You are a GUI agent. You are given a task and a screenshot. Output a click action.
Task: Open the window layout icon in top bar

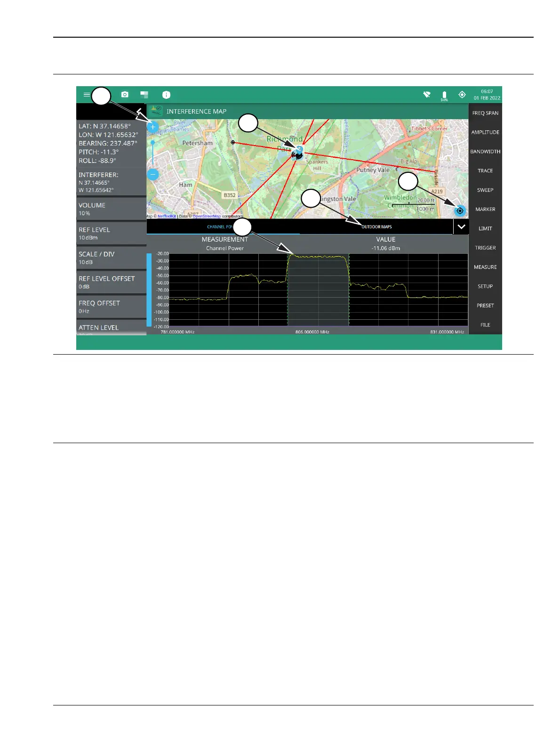coord(144,95)
